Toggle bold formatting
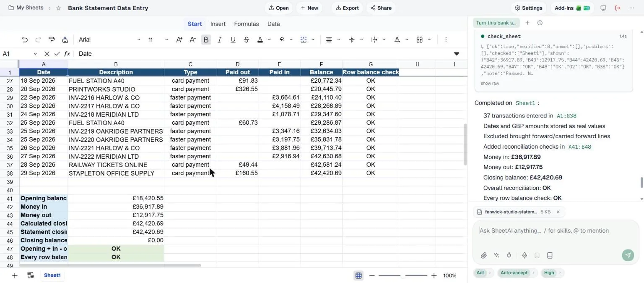 coord(206,39)
